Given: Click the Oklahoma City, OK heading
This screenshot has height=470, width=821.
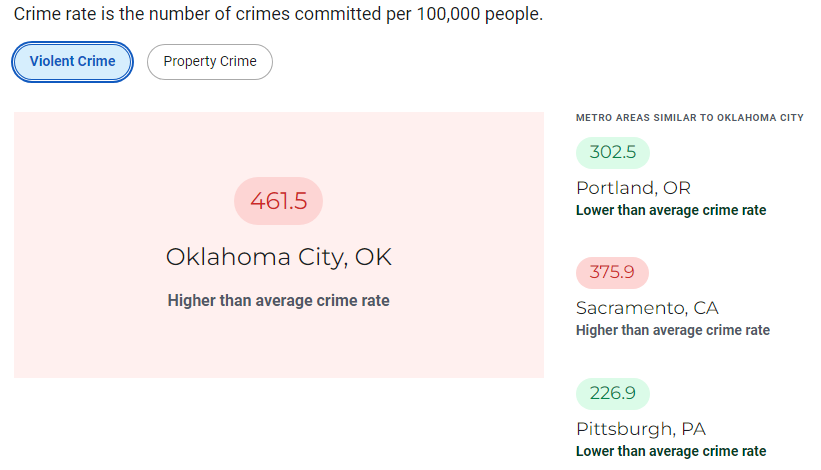Looking at the screenshot, I should point(278,257).
